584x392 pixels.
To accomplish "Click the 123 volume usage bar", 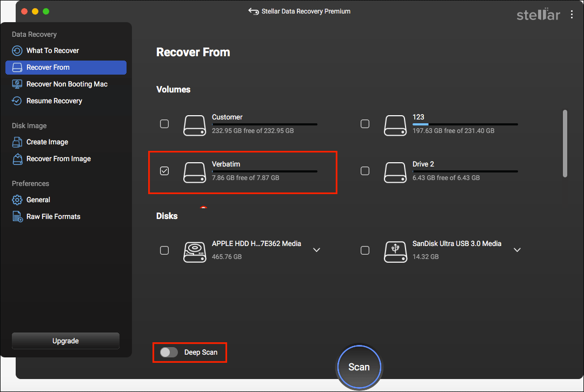I will (x=465, y=124).
